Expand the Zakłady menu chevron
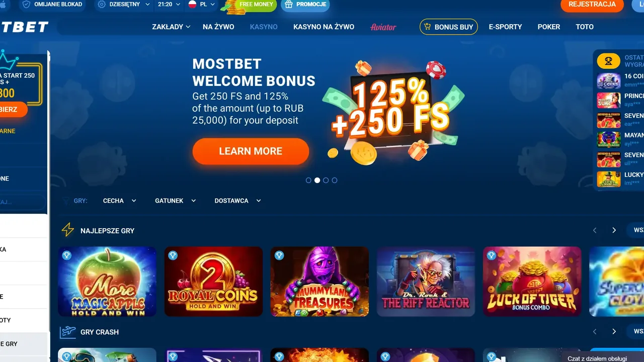The height and width of the screenshot is (362, 644). point(188,27)
